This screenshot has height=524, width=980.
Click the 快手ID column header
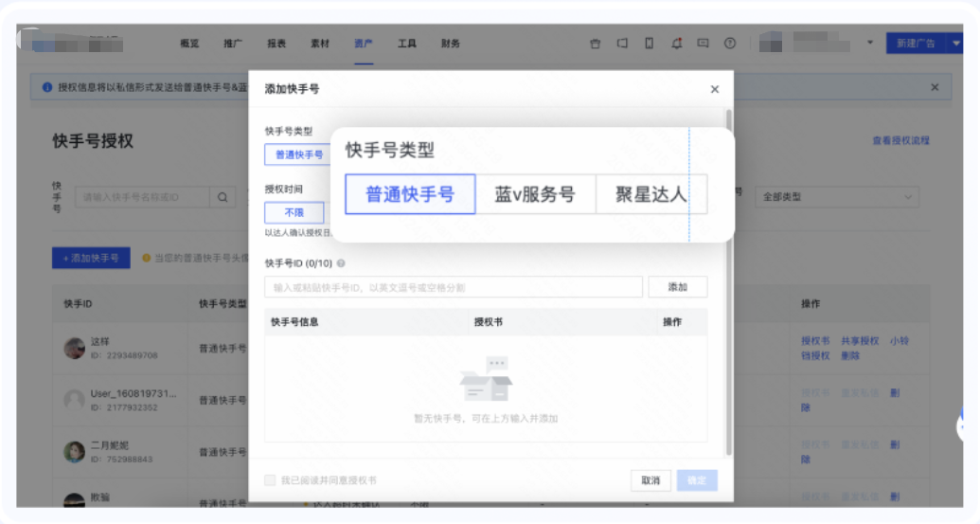[x=79, y=304]
